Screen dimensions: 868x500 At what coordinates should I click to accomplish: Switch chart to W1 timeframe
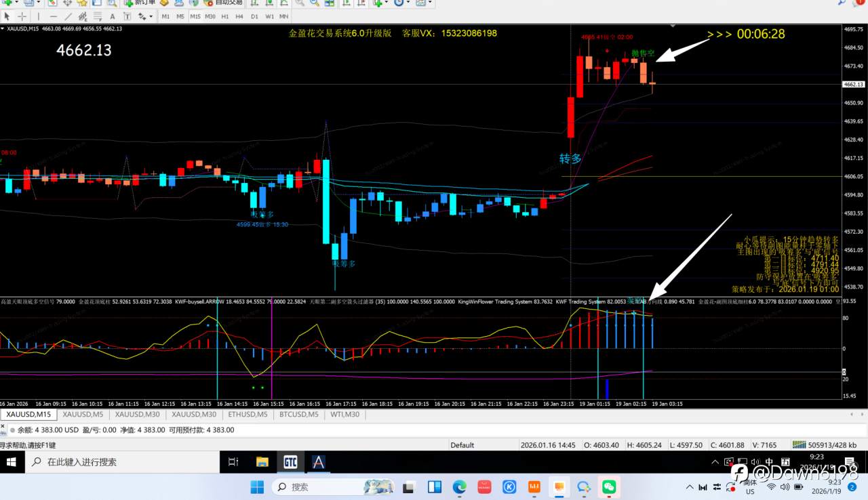pyautogui.click(x=269, y=16)
